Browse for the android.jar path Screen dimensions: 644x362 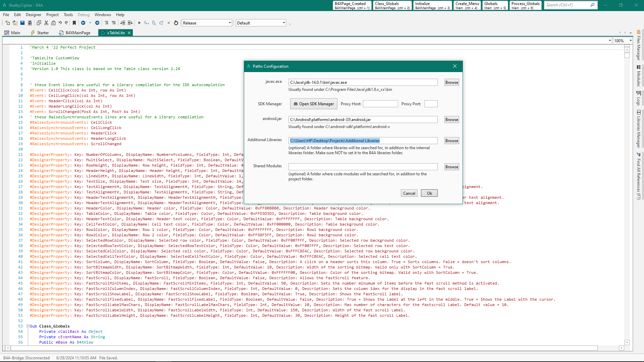[x=451, y=120]
